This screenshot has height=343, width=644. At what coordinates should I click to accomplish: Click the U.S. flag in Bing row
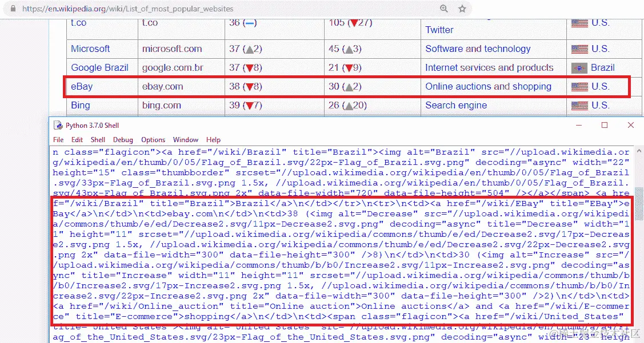tap(579, 106)
